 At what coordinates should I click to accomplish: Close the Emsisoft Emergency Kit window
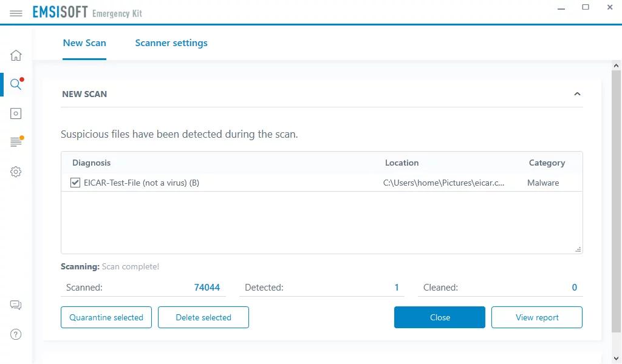coord(610,7)
